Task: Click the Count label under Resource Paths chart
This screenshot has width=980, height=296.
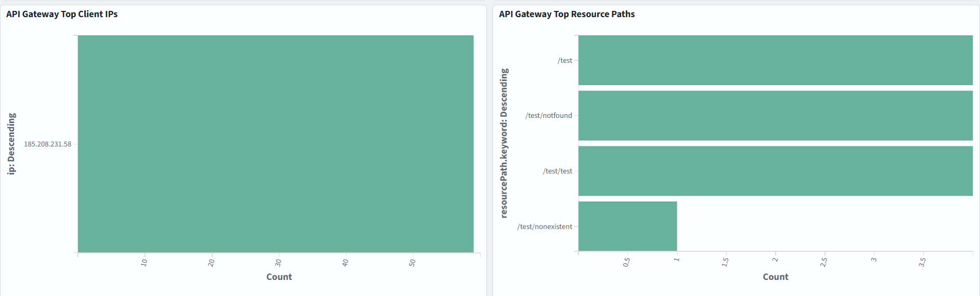Action: 775,277
